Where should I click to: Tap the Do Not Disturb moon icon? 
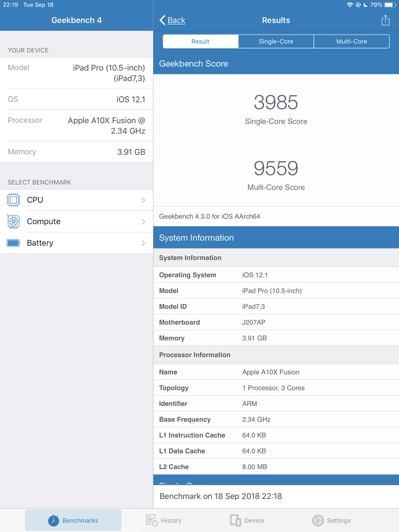point(366,5)
